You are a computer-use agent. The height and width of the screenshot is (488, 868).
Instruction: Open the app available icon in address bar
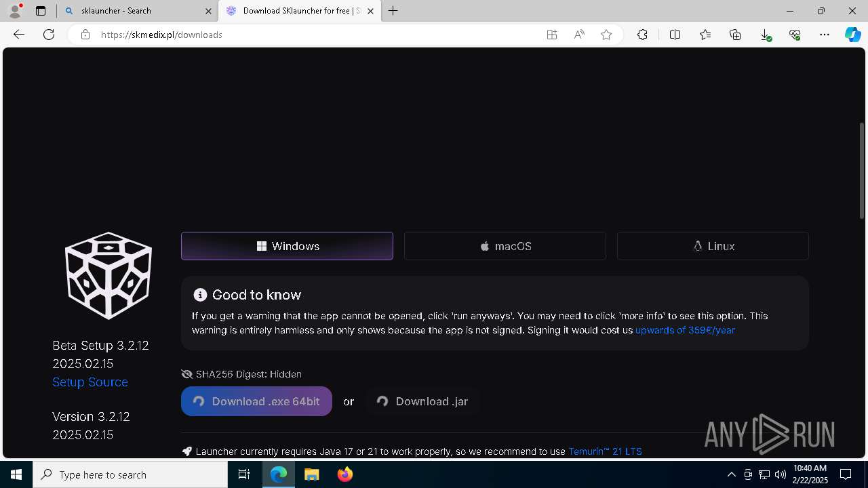pyautogui.click(x=552, y=35)
